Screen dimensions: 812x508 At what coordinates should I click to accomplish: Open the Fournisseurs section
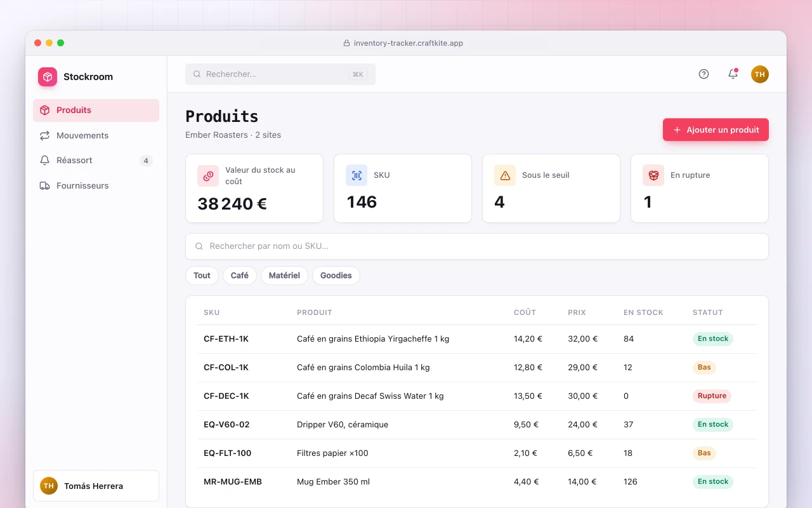96,186
